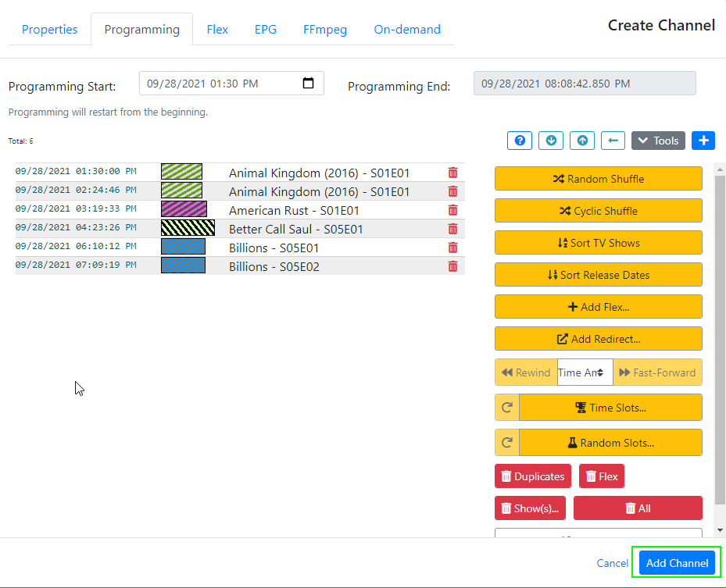Select the 'American Rust - S01E01' title

294,211
